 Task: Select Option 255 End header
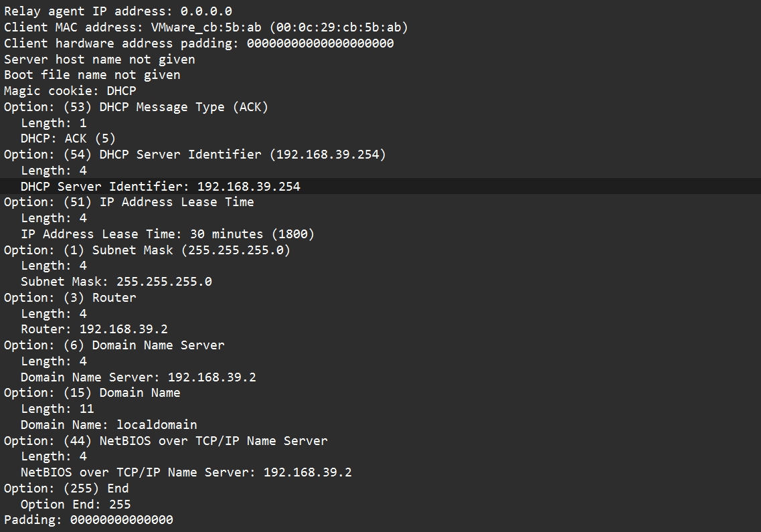click(x=66, y=489)
